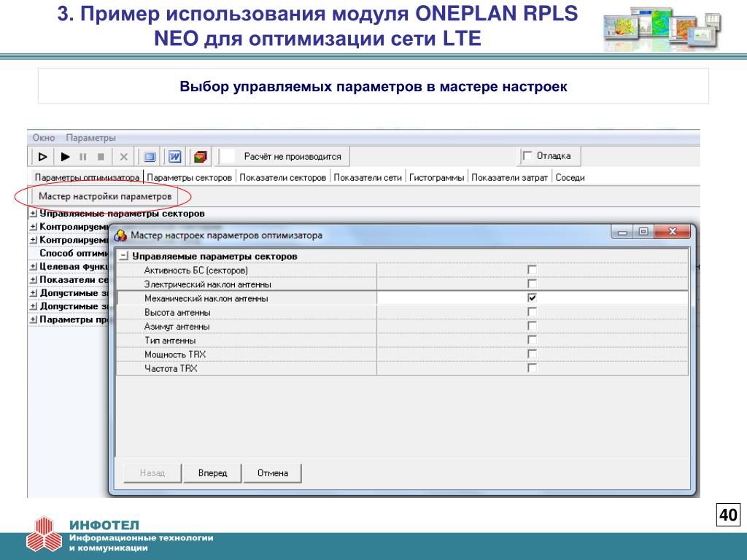The width and height of the screenshot is (747, 560).
Task: Expand Управляемые параметры секторов in main tree
Action: [x=34, y=214]
